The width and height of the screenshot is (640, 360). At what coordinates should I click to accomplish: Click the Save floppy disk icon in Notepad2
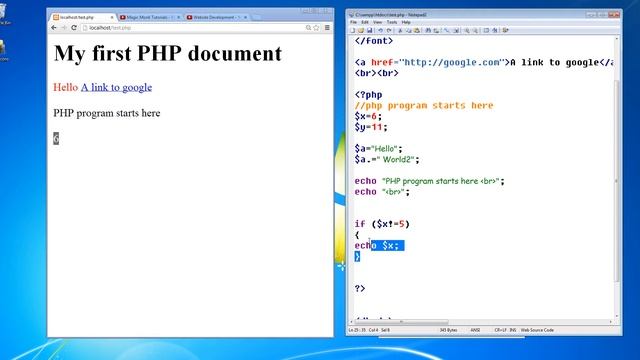(x=369, y=30)
